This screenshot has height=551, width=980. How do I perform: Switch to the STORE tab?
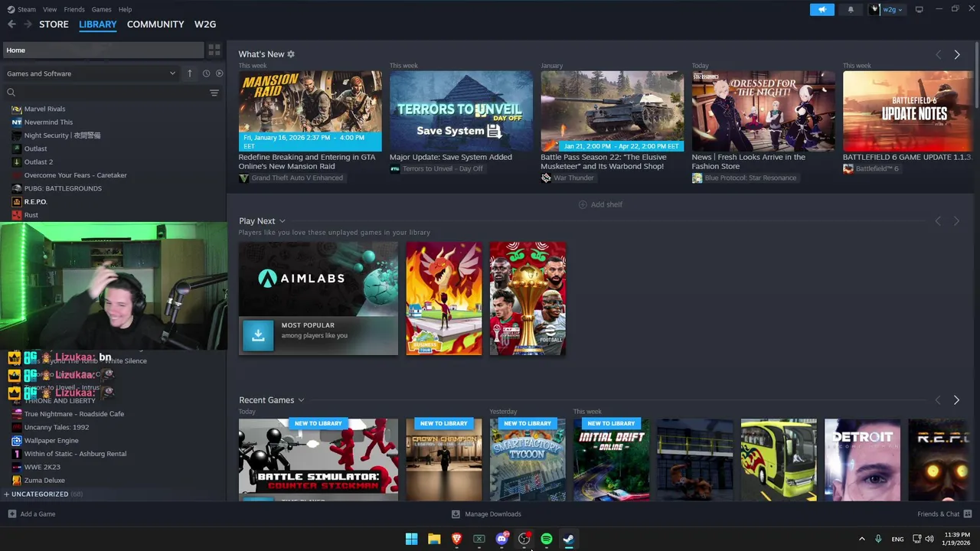click(54, 24)
